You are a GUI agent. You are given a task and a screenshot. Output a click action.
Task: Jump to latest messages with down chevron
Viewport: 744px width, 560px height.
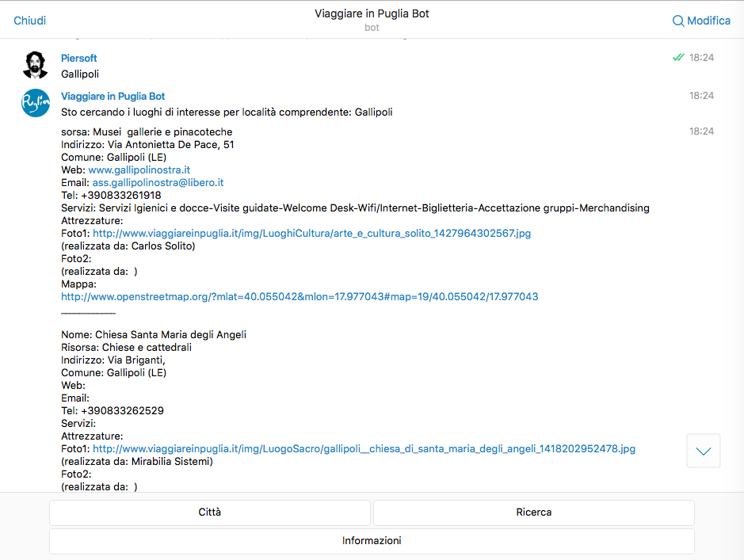tap(703, 451)
